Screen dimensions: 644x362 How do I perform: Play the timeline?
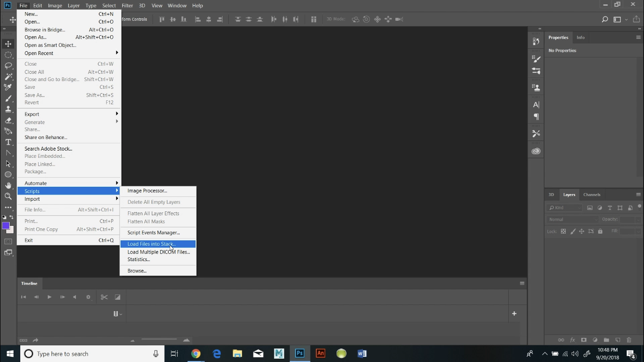click(x=49, y=297)
